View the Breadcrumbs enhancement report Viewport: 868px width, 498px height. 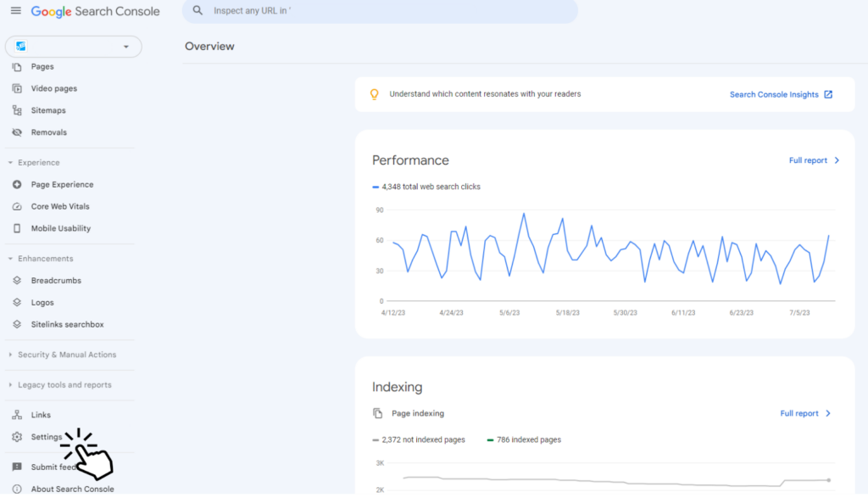(51, 280)
